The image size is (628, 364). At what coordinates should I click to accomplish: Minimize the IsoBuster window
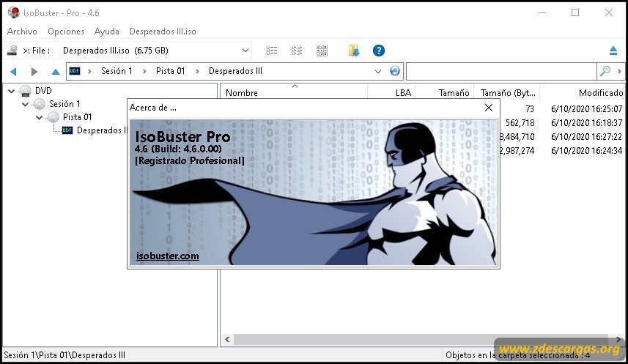[542, 12]
